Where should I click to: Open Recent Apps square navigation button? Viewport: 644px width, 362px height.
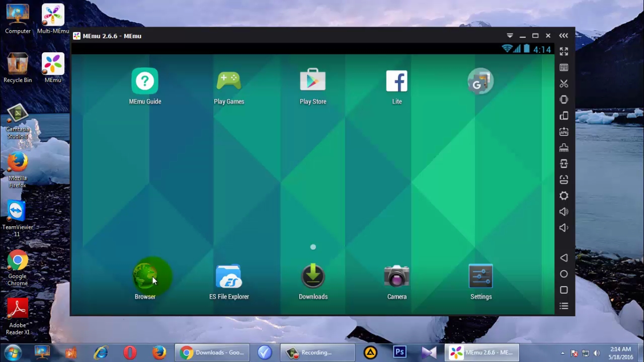[x=563, y=290]
